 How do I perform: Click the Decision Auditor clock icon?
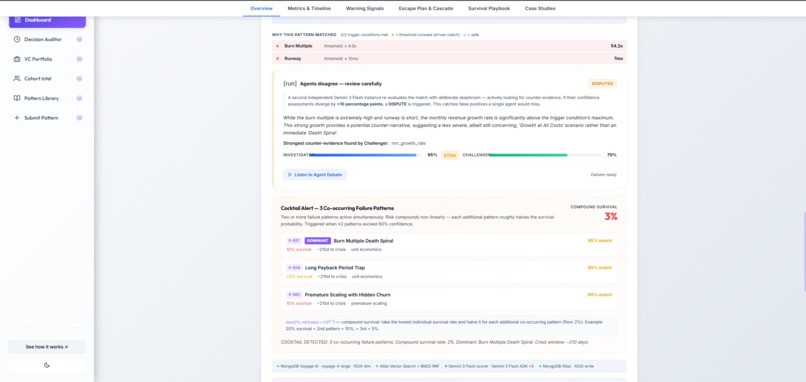coord(17,40)
